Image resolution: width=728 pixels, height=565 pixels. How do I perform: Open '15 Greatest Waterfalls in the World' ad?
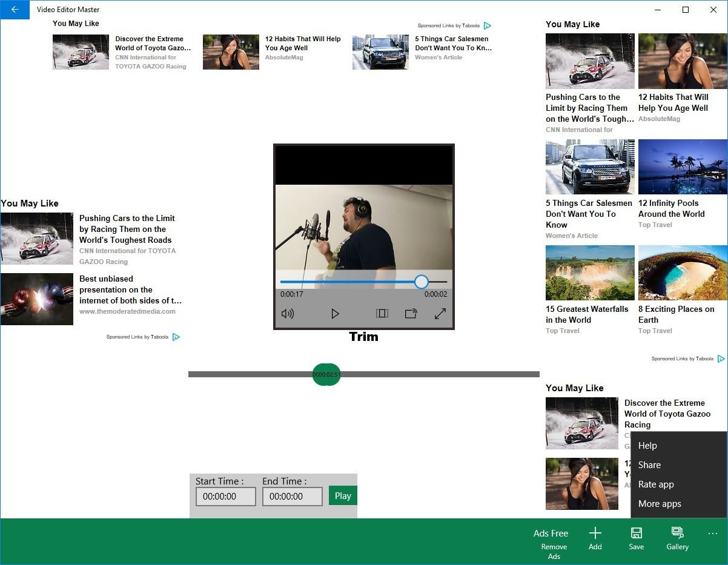587,314
